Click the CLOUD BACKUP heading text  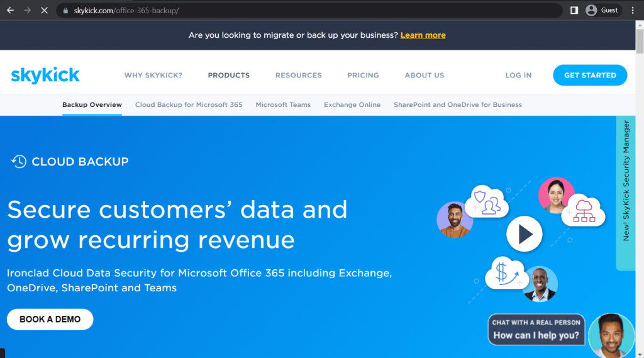click(x=80, y=162)
